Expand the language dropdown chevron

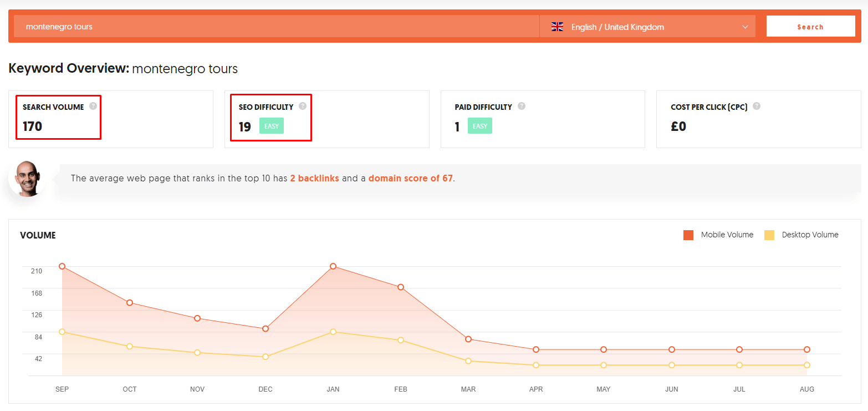[x=745, y=27]
